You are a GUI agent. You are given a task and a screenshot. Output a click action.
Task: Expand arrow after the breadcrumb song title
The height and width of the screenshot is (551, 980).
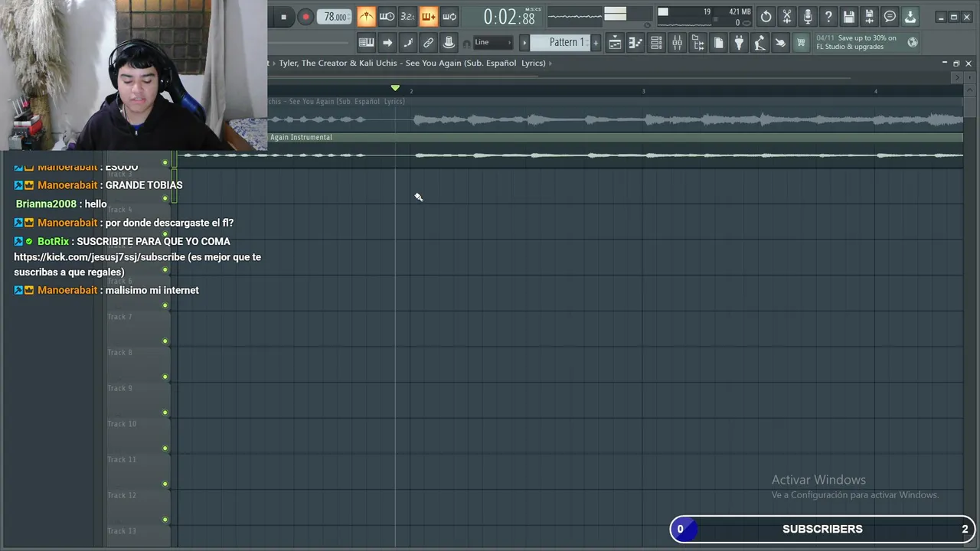pos(550,63)
